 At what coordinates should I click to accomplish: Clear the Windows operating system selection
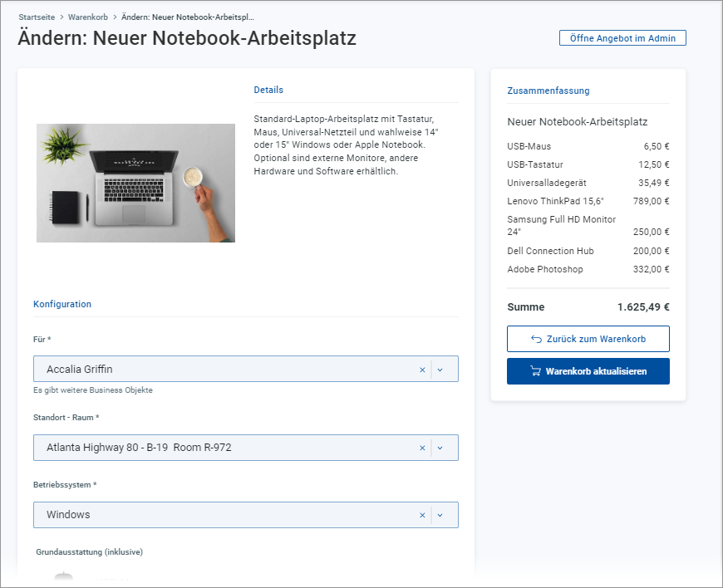pos(421,515)
